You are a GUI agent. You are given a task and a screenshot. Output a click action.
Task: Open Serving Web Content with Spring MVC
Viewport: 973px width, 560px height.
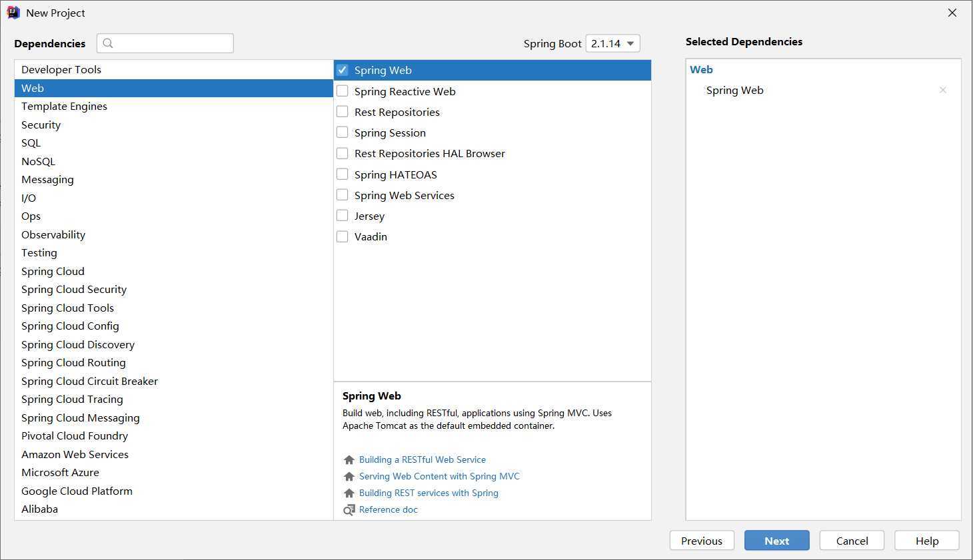tap(439, 477)
